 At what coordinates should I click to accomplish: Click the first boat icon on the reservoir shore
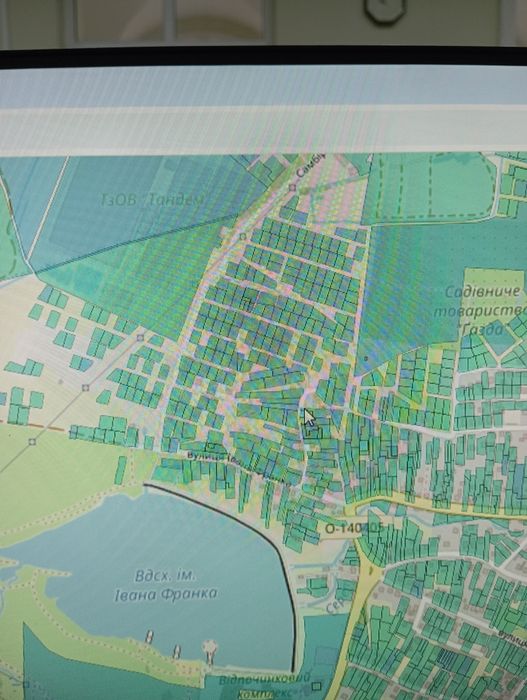[150, 637]
